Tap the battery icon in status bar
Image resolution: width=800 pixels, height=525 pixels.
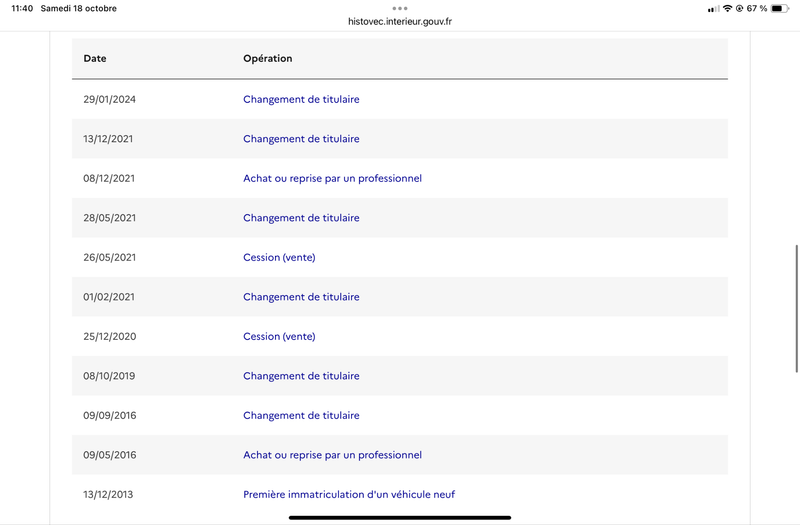pos(777,8)
